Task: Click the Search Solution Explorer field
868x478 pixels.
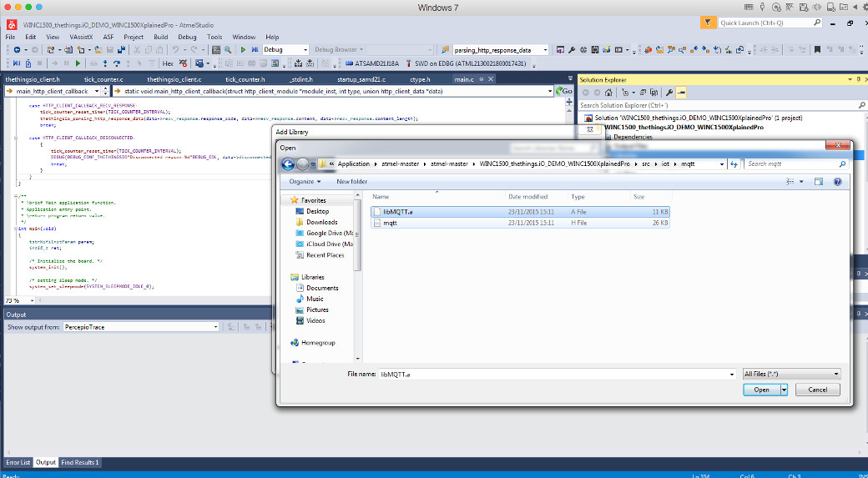Action: point(722,105)
